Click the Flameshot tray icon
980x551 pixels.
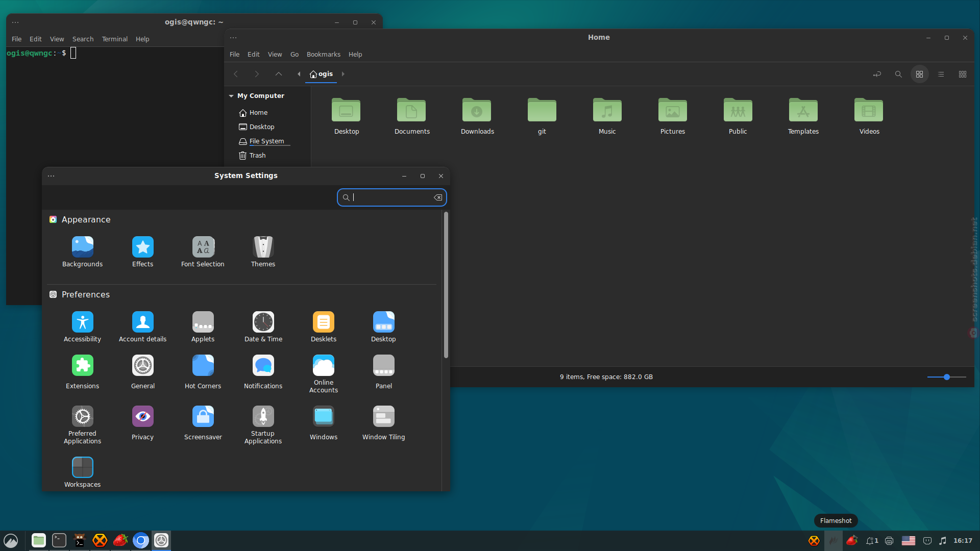pyautogui.click(x=834, y=541)
